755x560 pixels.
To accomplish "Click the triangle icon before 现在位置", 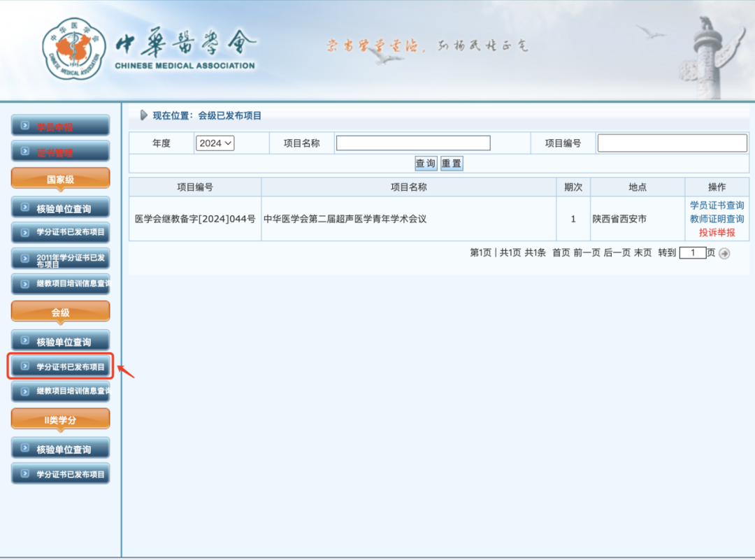I will (x=143, y=115).
